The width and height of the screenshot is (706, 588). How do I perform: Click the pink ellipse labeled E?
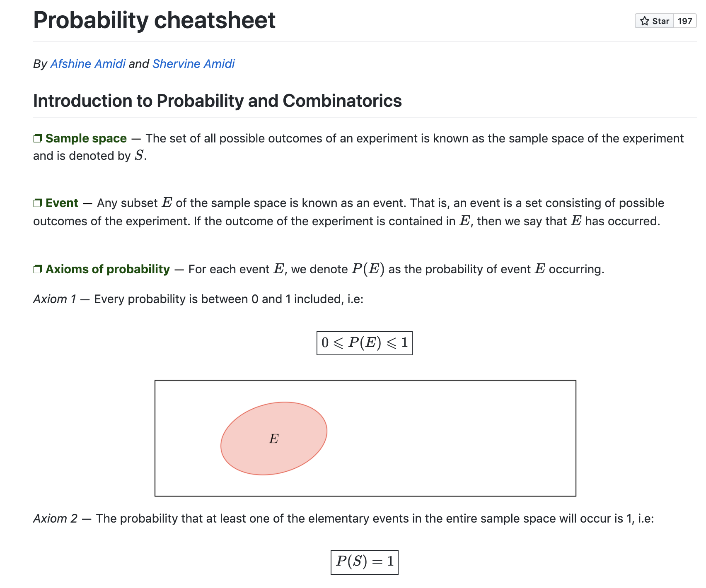274,439
